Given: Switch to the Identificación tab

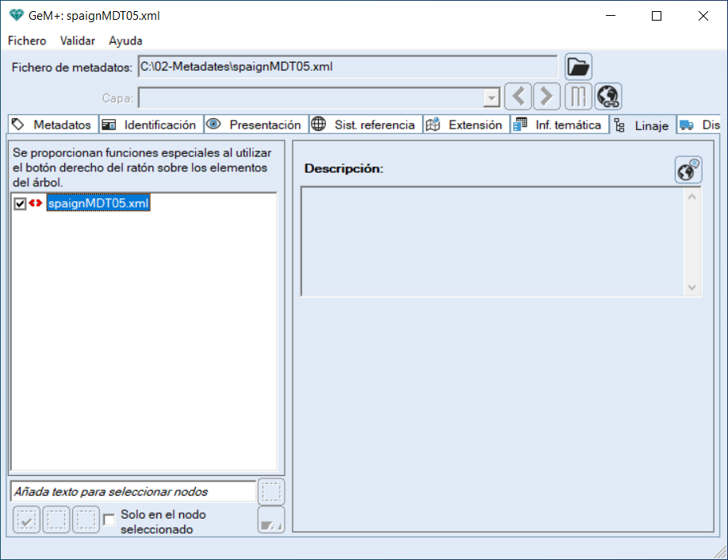Looking at the screenshot, I should tap(151, 125).
